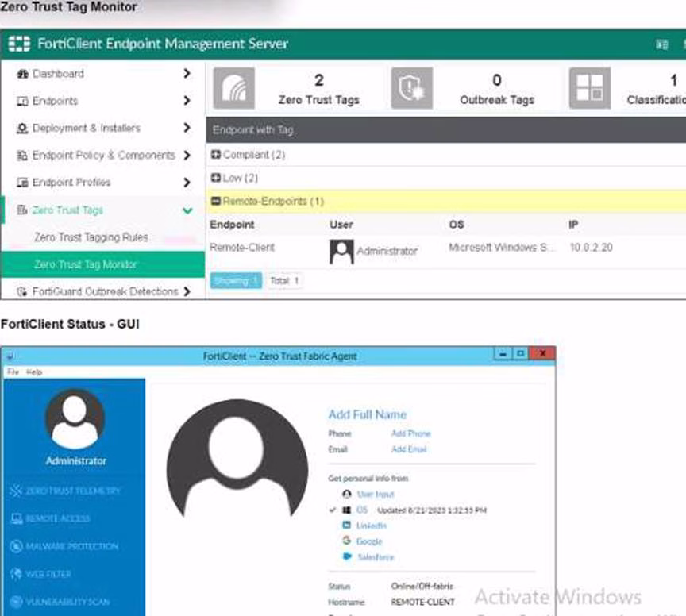Collapse the Remote-Endpoints (1) tag group
Screen dimensions: 686x616
[215, 202]
